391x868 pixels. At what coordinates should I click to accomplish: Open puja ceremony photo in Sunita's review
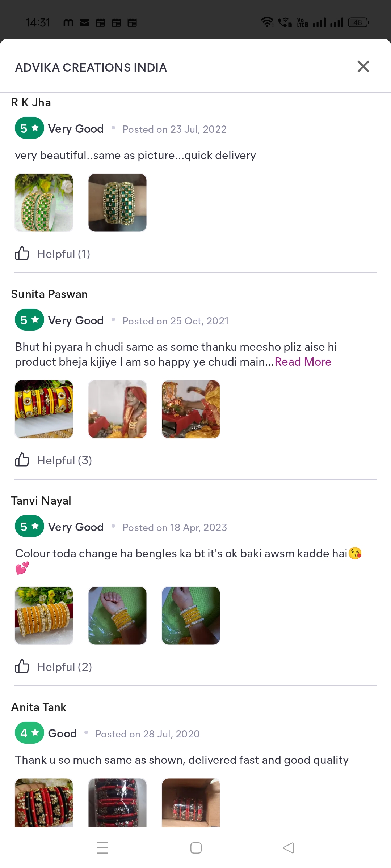191,409
